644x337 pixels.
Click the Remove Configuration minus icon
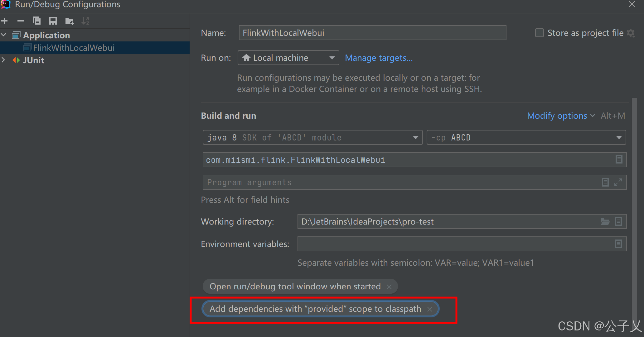click(21, 21)
